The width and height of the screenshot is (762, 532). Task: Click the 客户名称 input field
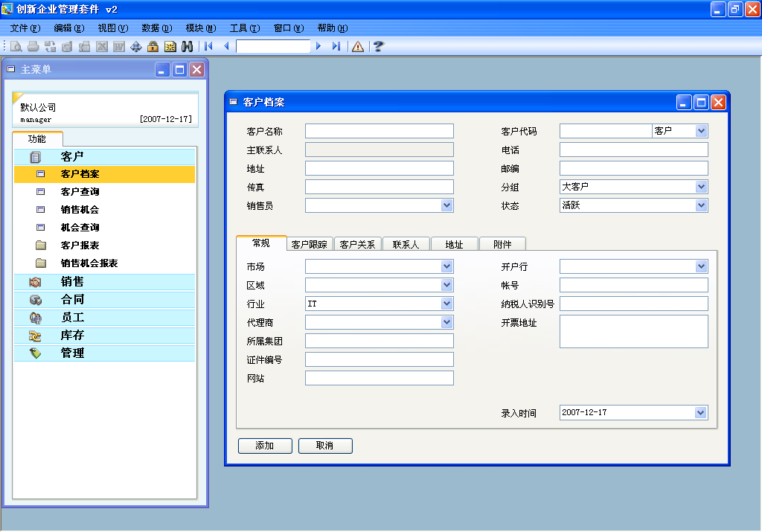[379, 131]
